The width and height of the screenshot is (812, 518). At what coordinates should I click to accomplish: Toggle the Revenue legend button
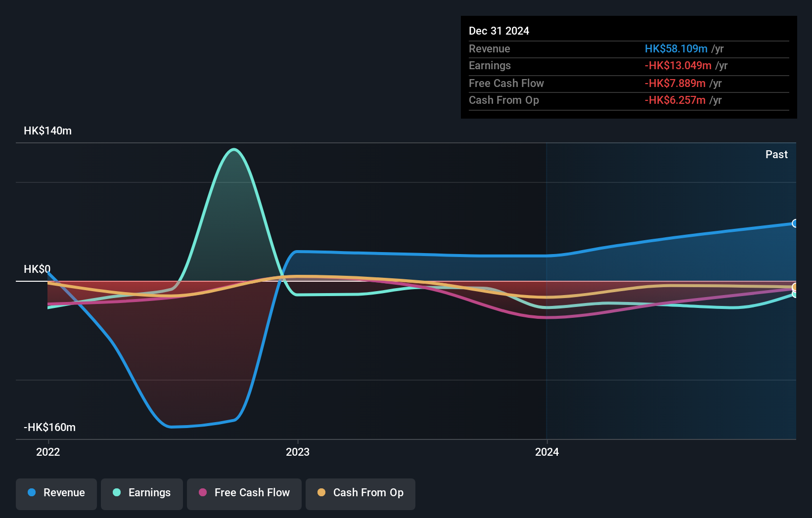[56, 494]
